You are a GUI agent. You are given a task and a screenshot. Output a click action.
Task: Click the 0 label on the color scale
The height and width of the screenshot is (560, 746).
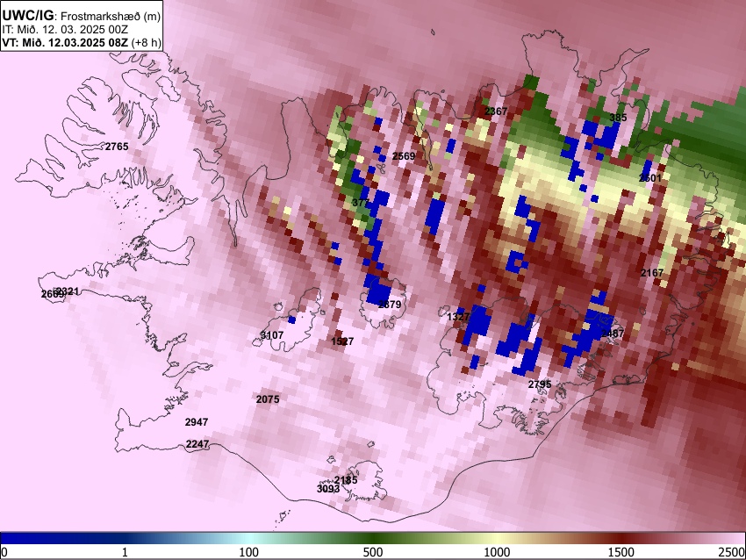click(x=4, y=552)
